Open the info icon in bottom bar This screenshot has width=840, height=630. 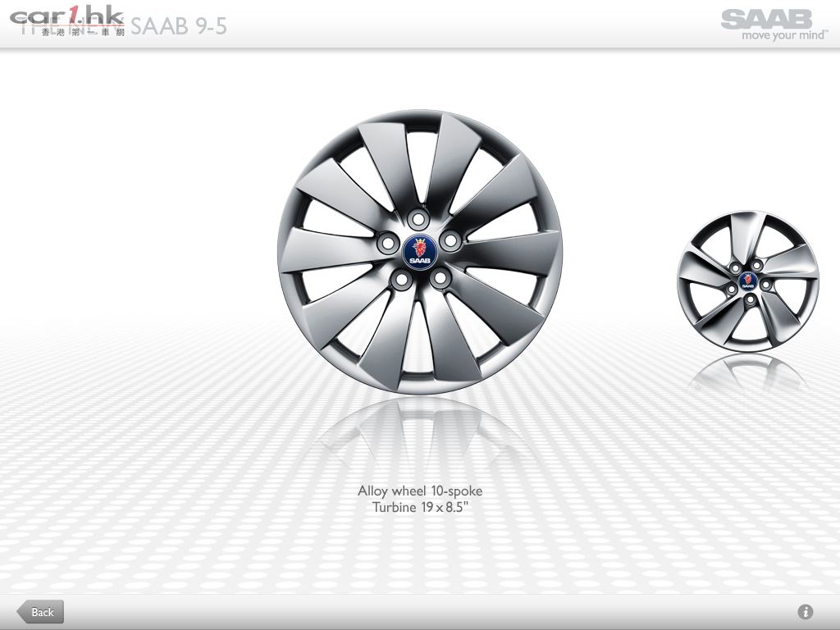805,612
